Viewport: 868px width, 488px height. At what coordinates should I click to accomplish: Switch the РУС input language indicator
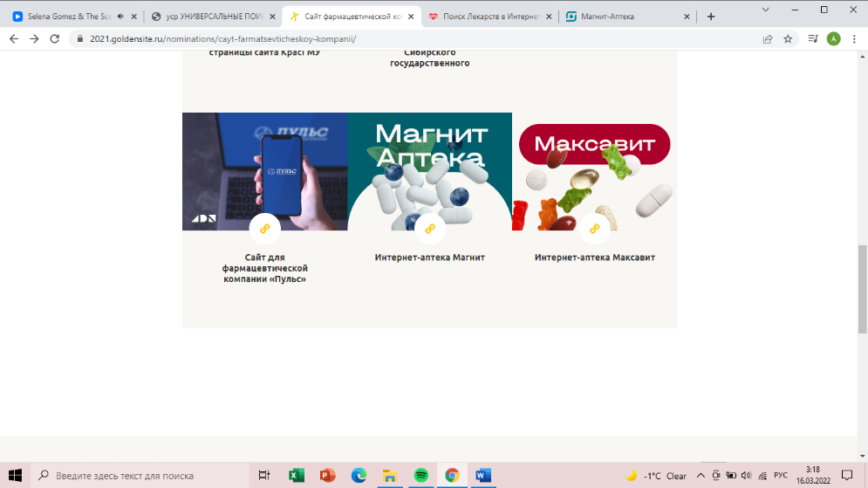781,475
